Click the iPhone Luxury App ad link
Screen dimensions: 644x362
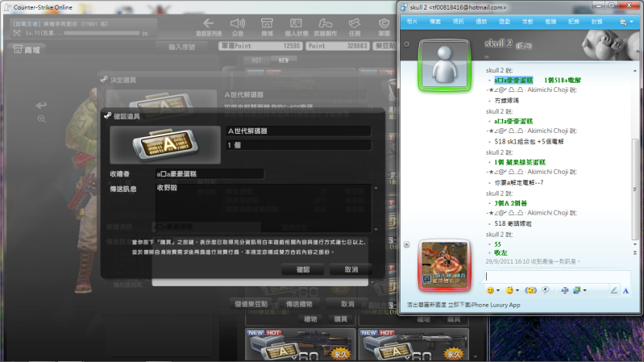pos(463,305)
